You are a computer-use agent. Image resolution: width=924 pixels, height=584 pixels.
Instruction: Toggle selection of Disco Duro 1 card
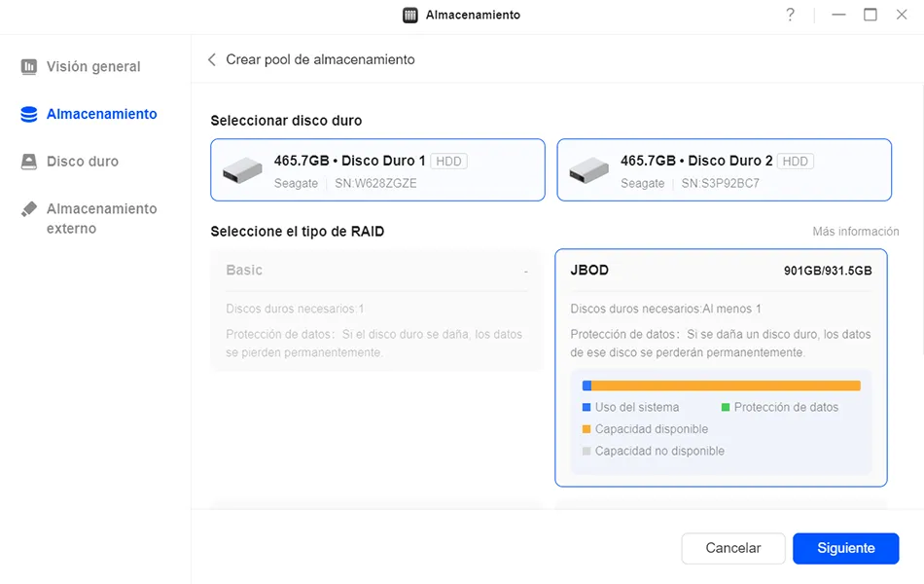[377, 170]
